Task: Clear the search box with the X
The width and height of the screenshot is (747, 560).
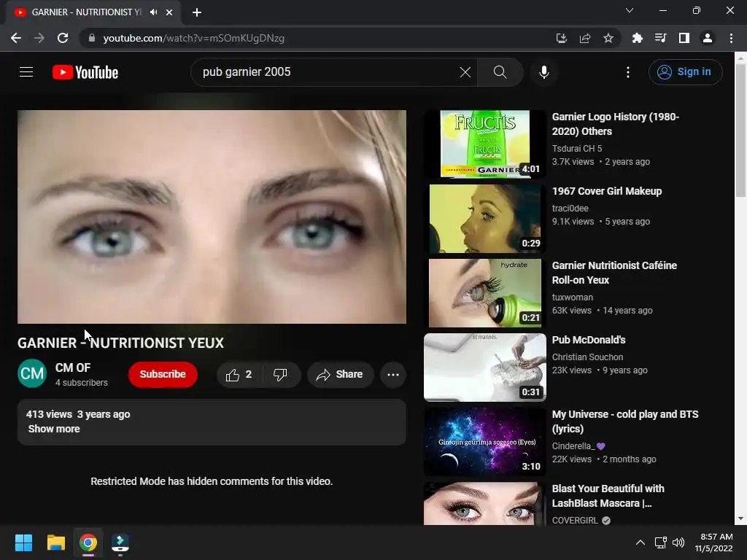Action: [465, 72]
